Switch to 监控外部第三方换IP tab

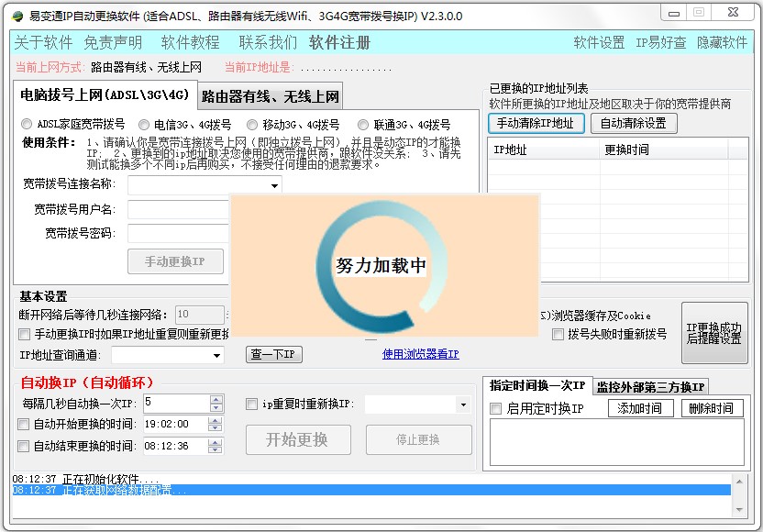[x=651, y=386]
